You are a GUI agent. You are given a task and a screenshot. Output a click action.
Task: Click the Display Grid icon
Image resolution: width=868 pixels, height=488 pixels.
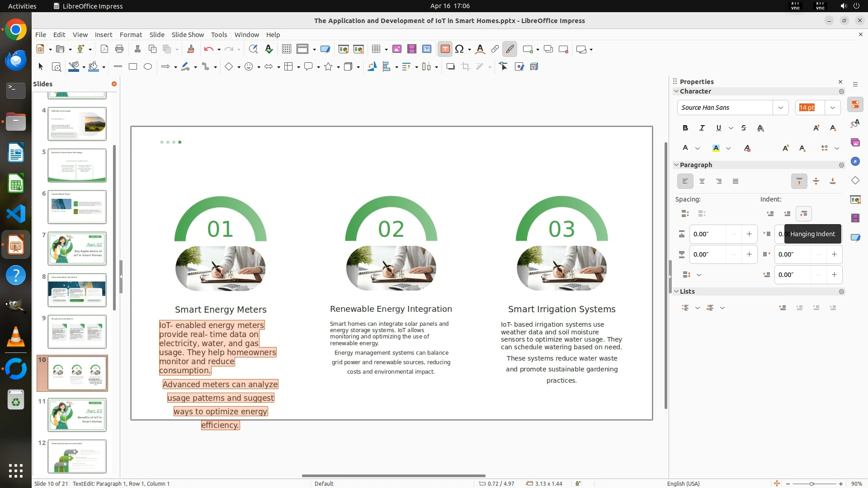click(x=286, y=49)
